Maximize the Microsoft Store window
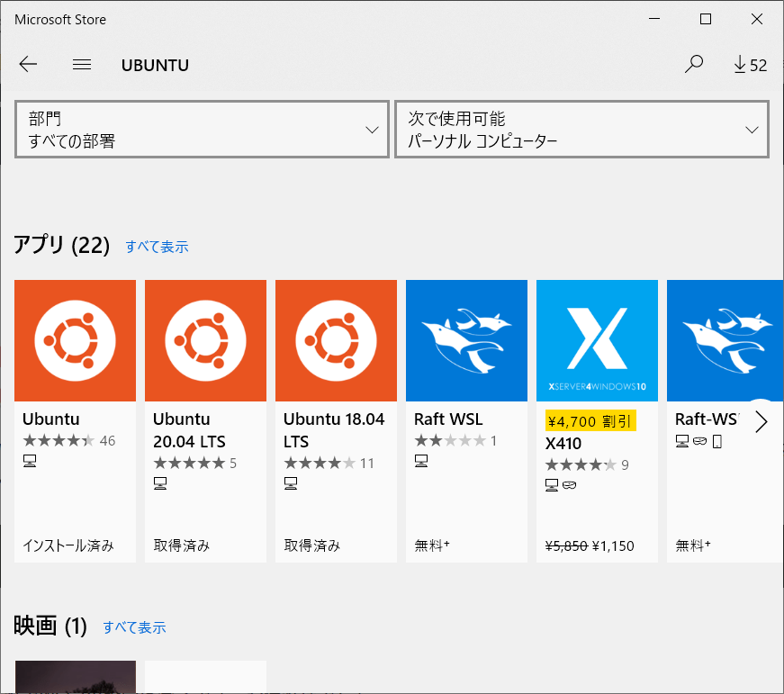Viewport: 784px width, 694px height. point(706,19)
